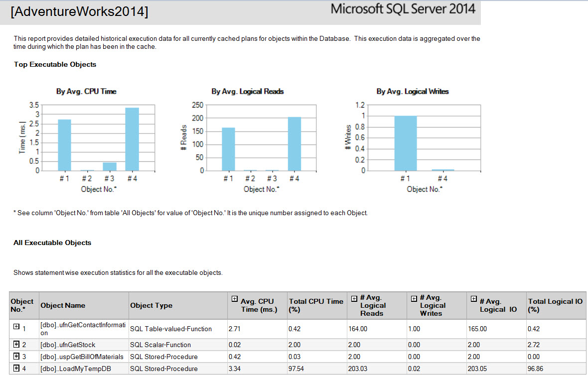
Task: Expand the # Avg. Logical IO column group
Action: pos(473,299)
